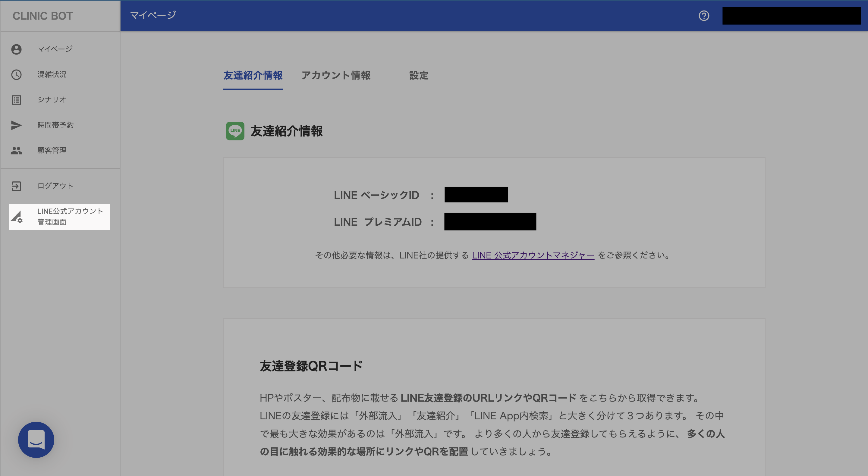868x476 pixels.
Task: Click the clock icon for 混雑状況
Action: [16, 74]
